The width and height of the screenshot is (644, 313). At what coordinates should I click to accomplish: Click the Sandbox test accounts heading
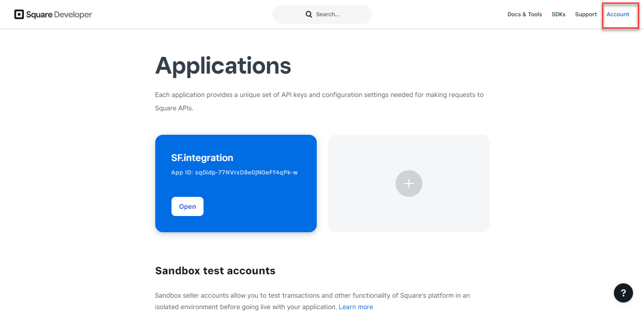pyautogui.click(x=215, y=271)
